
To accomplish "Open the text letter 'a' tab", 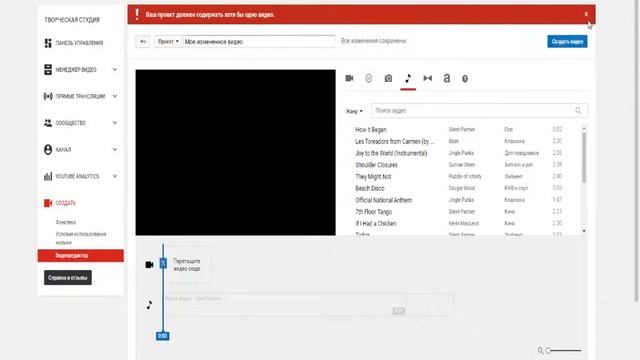I will [x=447, y=78].
